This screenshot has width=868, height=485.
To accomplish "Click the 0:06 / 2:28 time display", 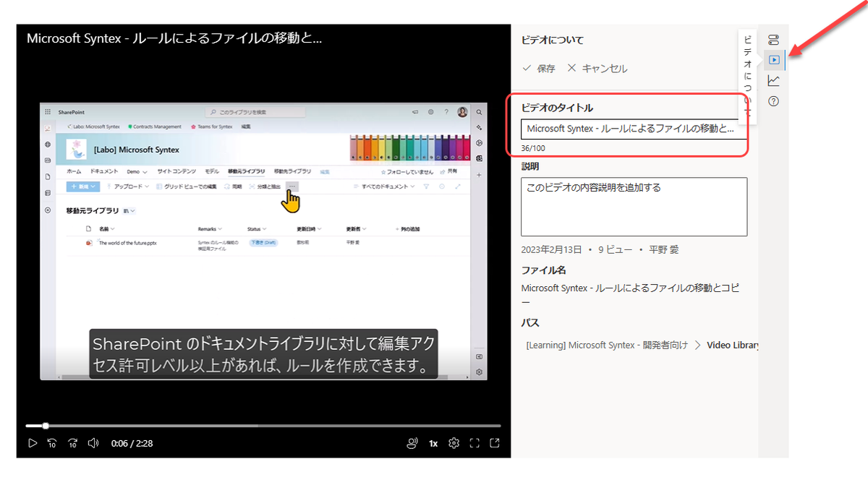I will pos(132,443).
